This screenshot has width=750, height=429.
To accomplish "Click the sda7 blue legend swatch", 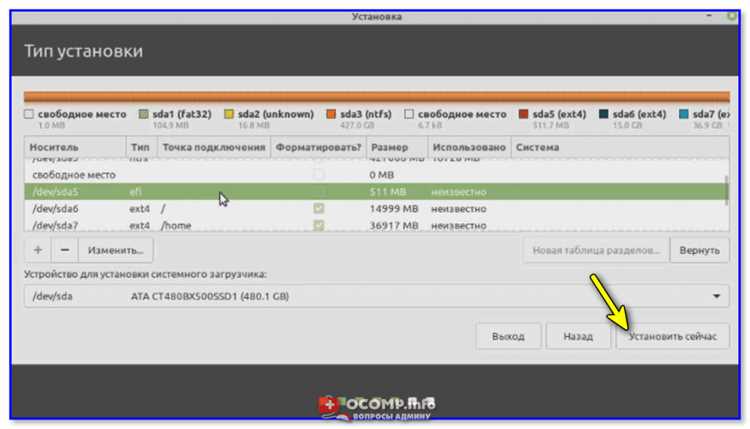I will 684,114.
